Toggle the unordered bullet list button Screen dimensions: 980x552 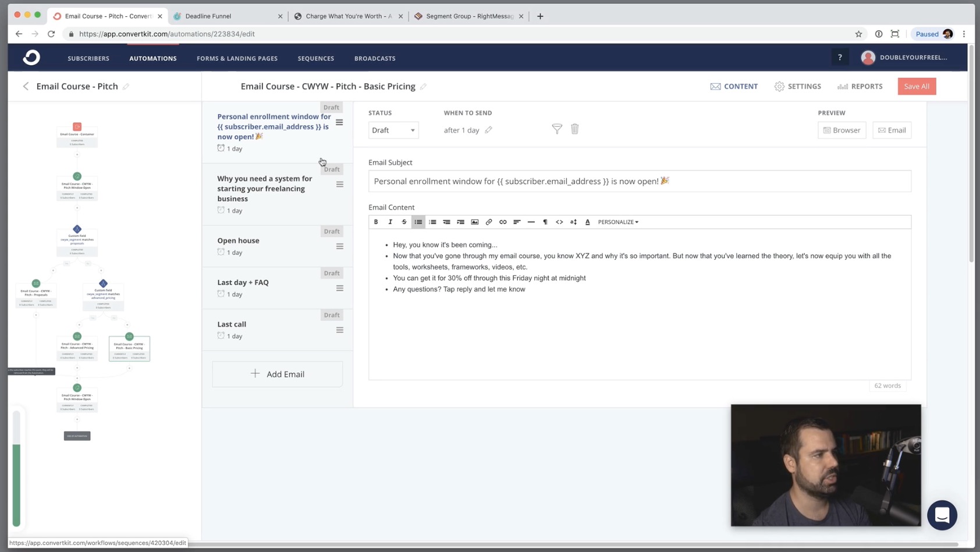tap(418, 222)
